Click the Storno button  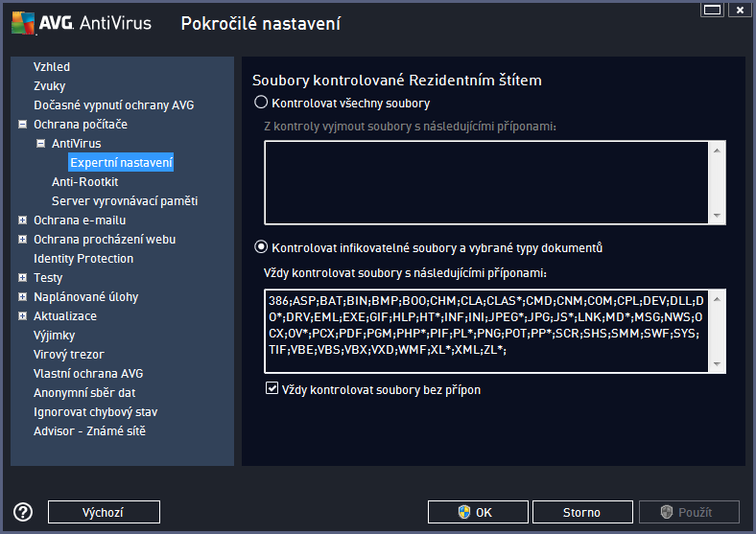(582, 512)
